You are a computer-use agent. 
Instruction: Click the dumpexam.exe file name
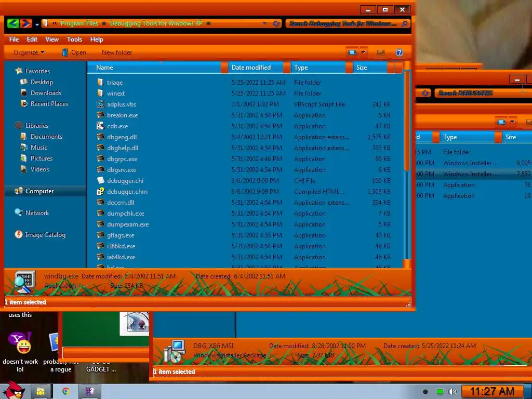point(128,224)
